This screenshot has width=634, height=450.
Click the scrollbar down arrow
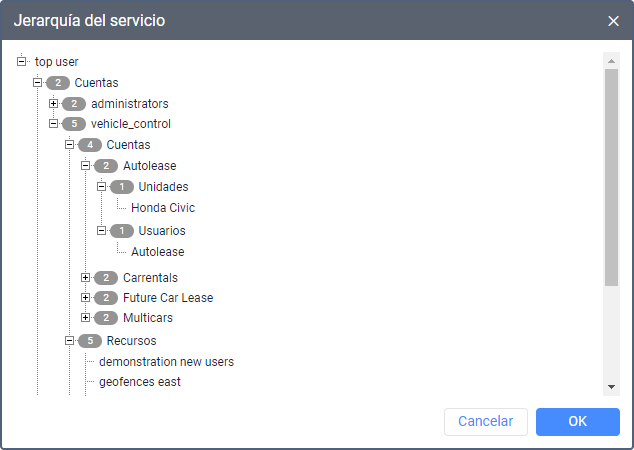(x=611, y=387)
